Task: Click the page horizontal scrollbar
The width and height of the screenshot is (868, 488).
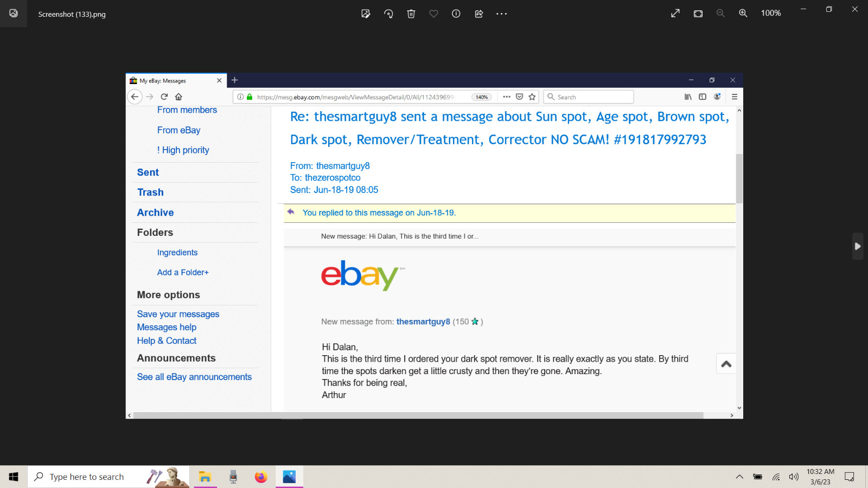Action: click(x=418, y=415)
